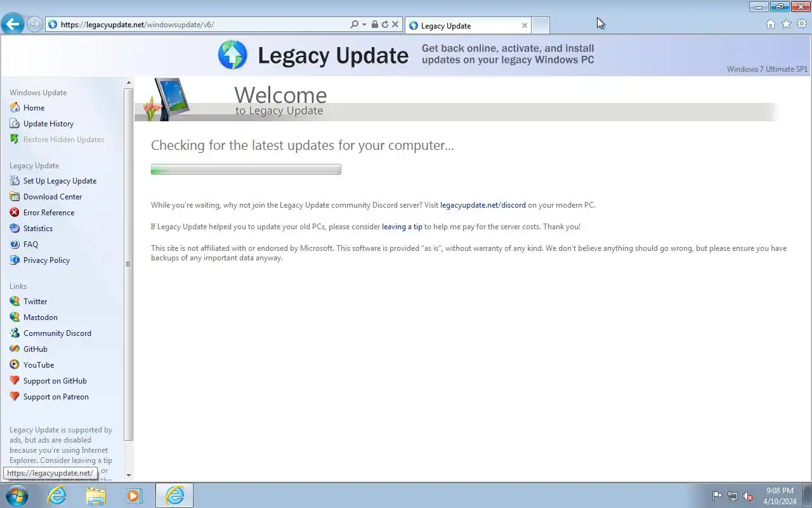Click the Download Center icon

coord(15,197)
